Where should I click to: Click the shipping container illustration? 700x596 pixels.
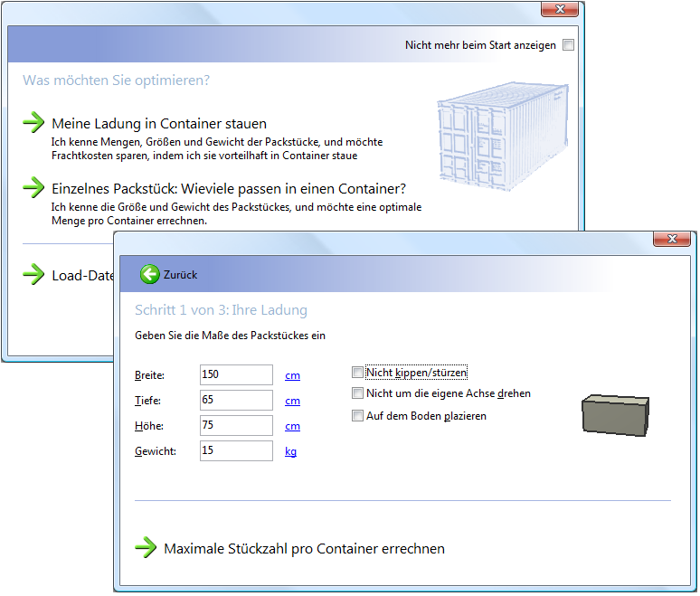point(502,137)
